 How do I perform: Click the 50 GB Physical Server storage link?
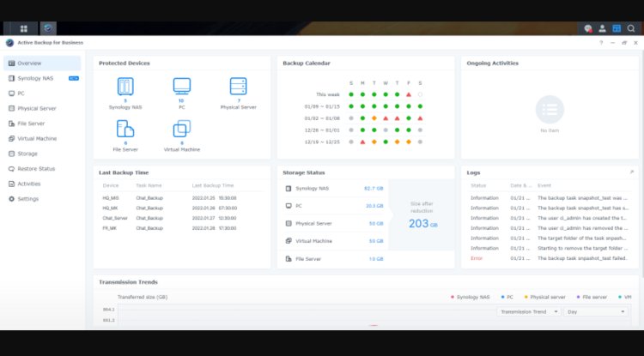376,224
